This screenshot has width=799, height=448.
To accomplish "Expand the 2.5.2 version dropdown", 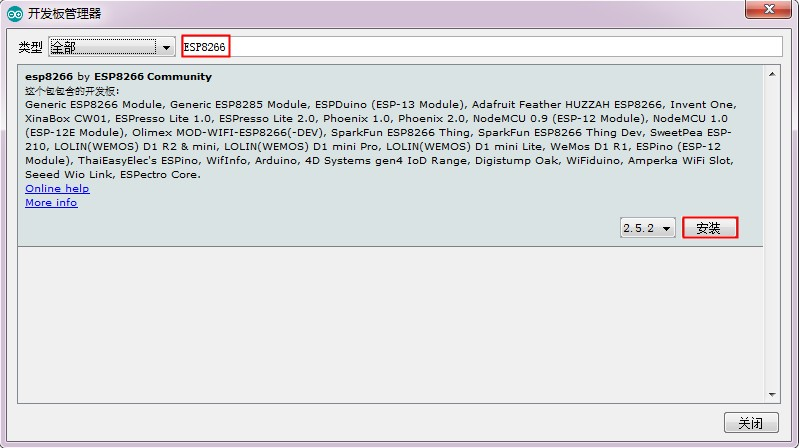I will click(x=647, y=228).
